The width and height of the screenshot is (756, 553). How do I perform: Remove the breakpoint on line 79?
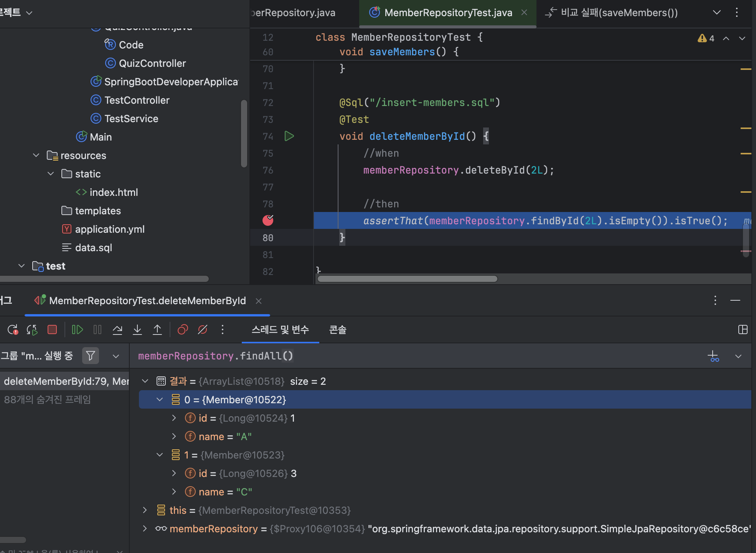268,220
